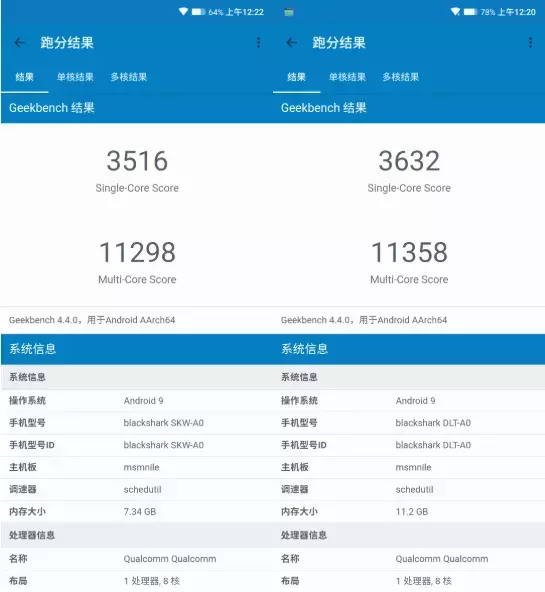Open overflow menu dots on right screen

530,42
